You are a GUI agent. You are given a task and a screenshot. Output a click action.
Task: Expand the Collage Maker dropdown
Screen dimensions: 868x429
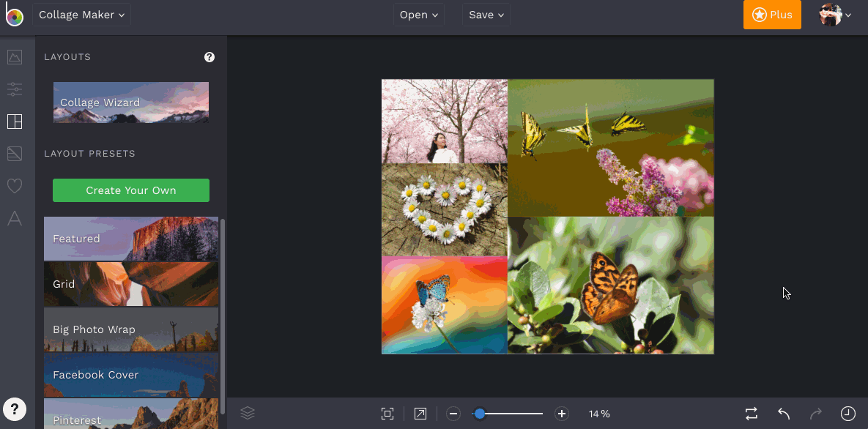point(81,15)
